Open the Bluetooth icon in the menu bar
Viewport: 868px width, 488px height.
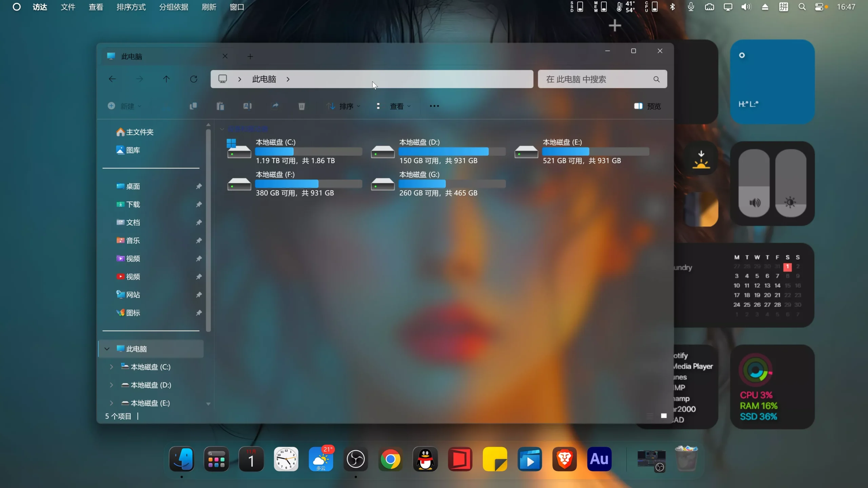[672, 7]
